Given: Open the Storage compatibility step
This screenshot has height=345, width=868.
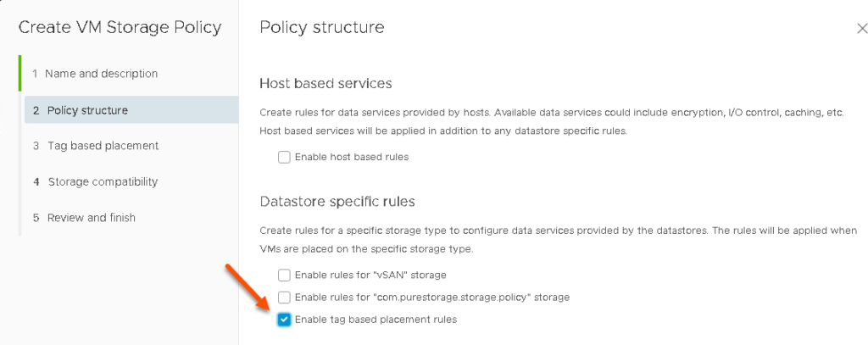Looking at the screenshot, I should click(x=95, y=181).
